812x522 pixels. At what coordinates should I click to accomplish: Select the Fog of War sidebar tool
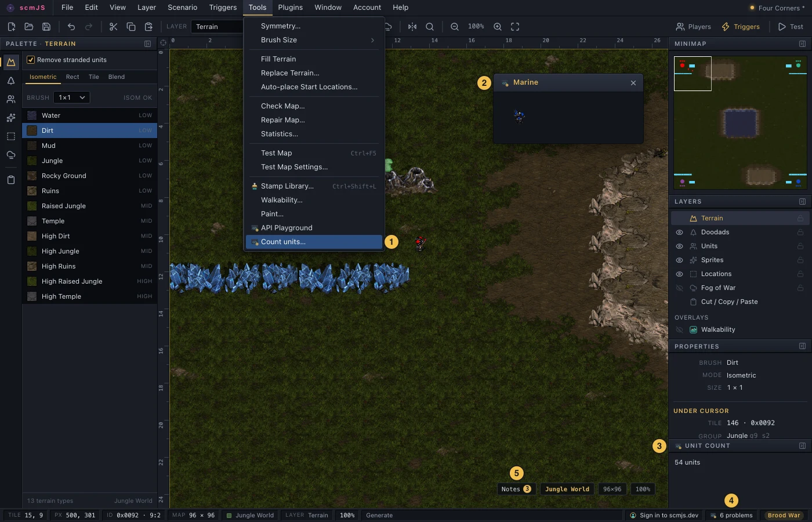click(10, 155)
